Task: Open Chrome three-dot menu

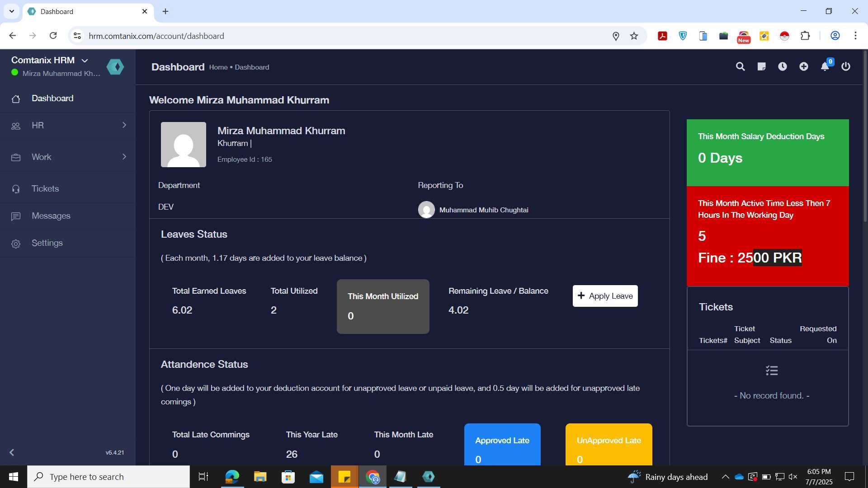Action: click(855, 36)
